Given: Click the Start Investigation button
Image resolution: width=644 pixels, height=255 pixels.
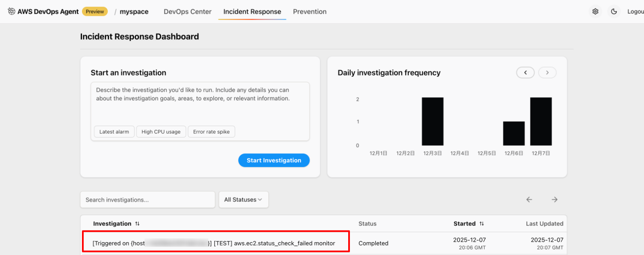Looking at the screenshot, I should [274, 160].
